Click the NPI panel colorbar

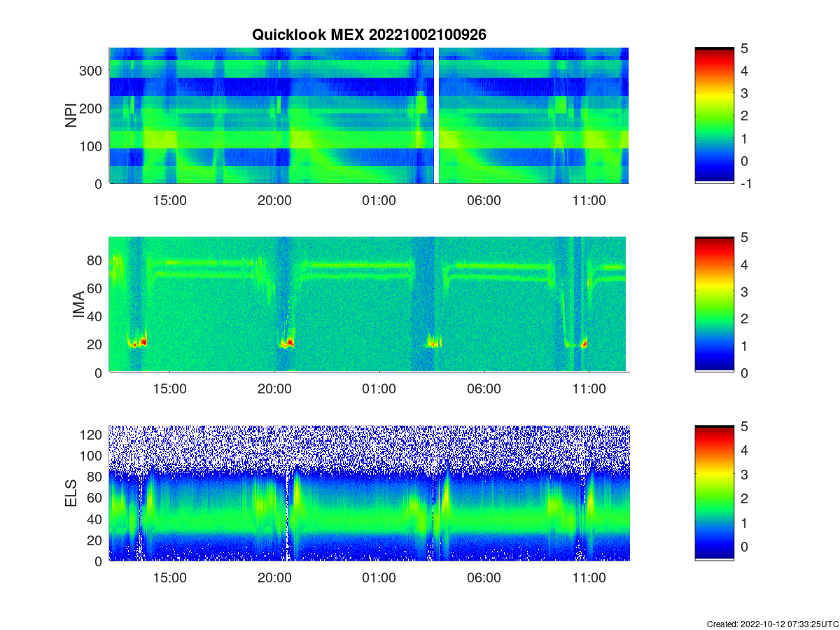(715, 115)
